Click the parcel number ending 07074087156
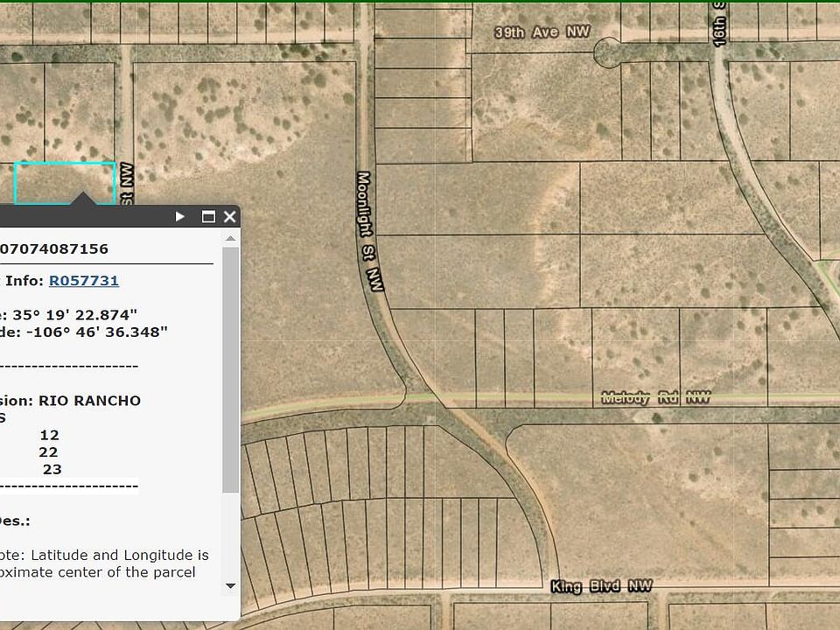840x630 pixels. click(x=54, y=249)
